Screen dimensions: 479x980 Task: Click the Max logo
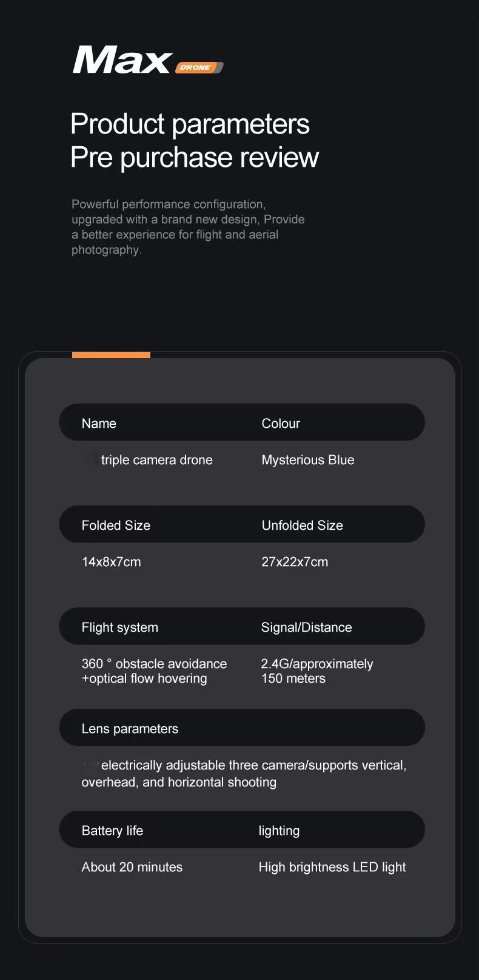point(122,61)
